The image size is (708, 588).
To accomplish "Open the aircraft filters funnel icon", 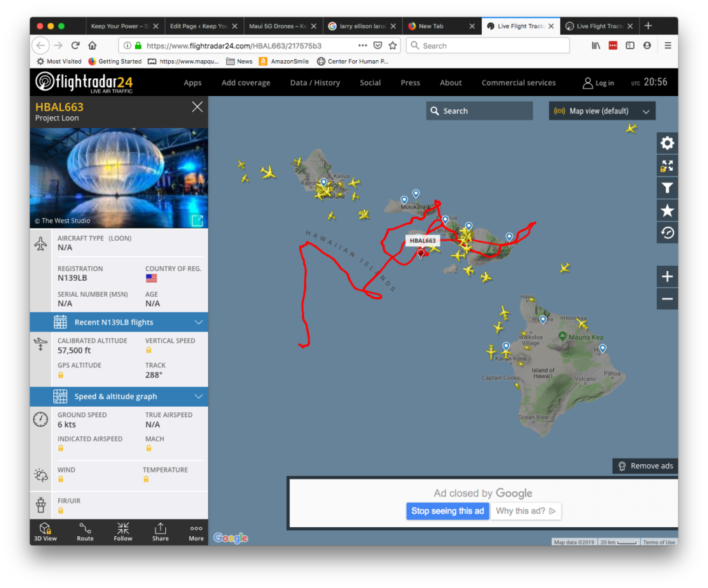I will point(667,187).
